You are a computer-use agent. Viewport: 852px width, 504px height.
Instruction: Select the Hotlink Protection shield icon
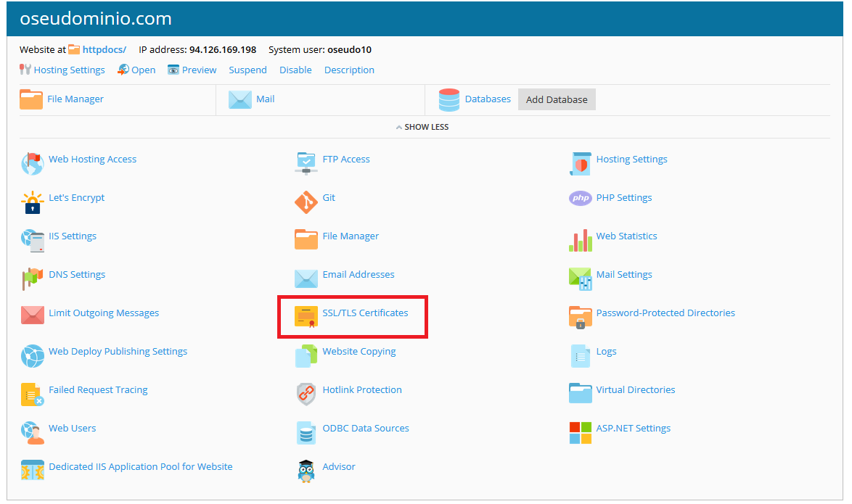point(306,394)
